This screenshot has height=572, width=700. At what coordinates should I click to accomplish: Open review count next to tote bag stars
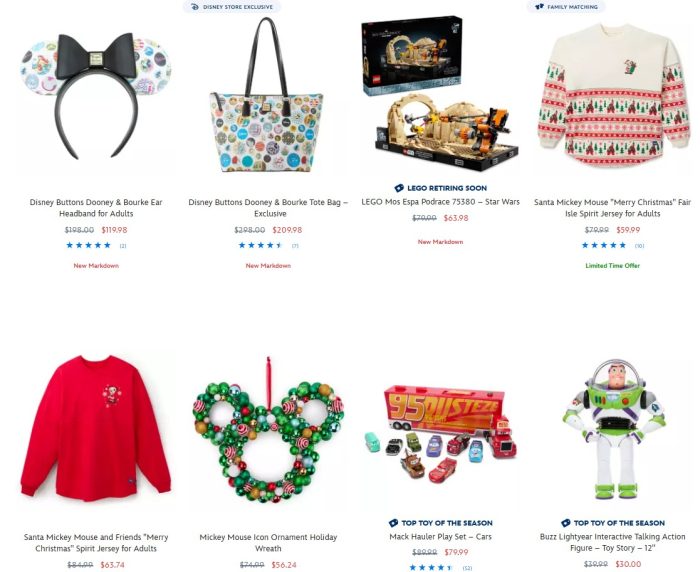(x=295, y=246)
